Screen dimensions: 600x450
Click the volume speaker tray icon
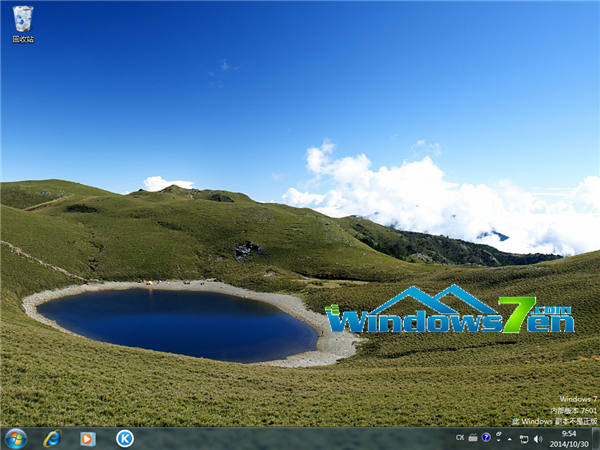click(x=537, y=438)
